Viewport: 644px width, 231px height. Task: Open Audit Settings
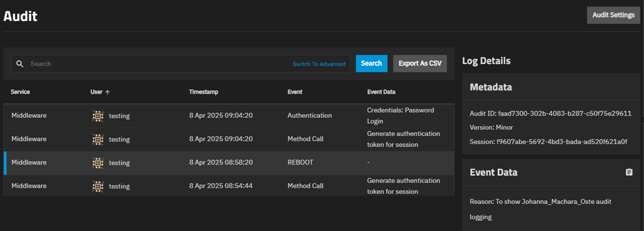pyautogui.click(x=613, y=15)
